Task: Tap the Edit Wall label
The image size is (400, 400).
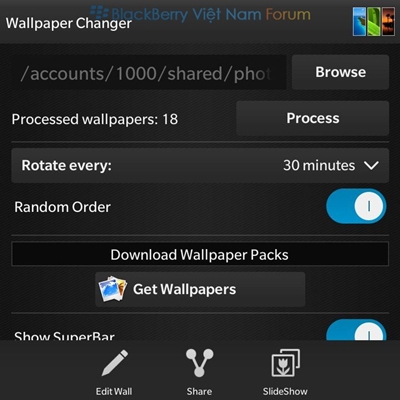Action: 114,391
